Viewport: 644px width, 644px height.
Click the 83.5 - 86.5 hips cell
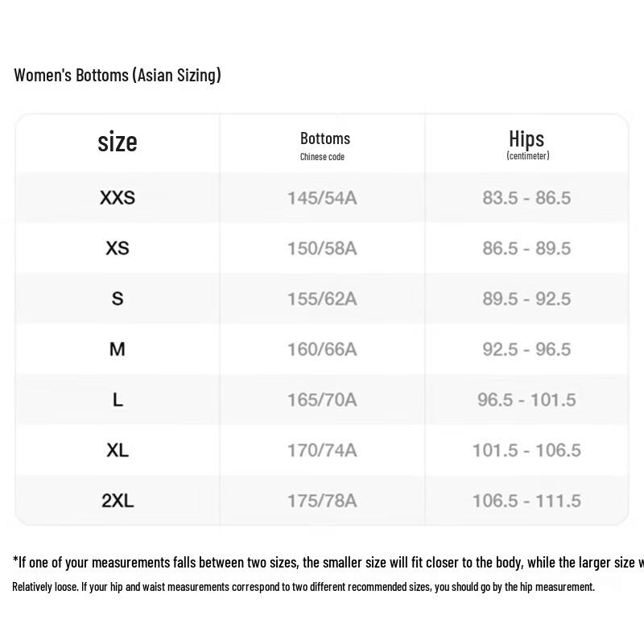click(526, 198)
